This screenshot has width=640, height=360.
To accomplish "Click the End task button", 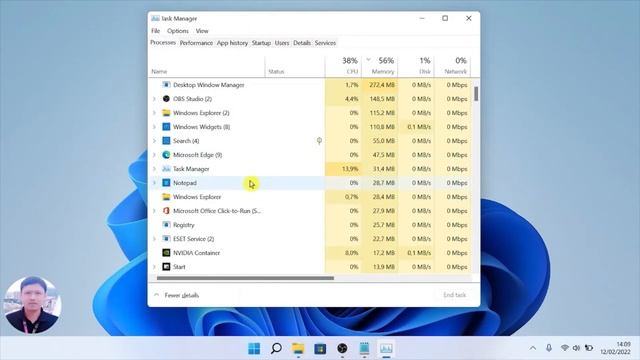I will pyautogui.click(x=454, y=295).
